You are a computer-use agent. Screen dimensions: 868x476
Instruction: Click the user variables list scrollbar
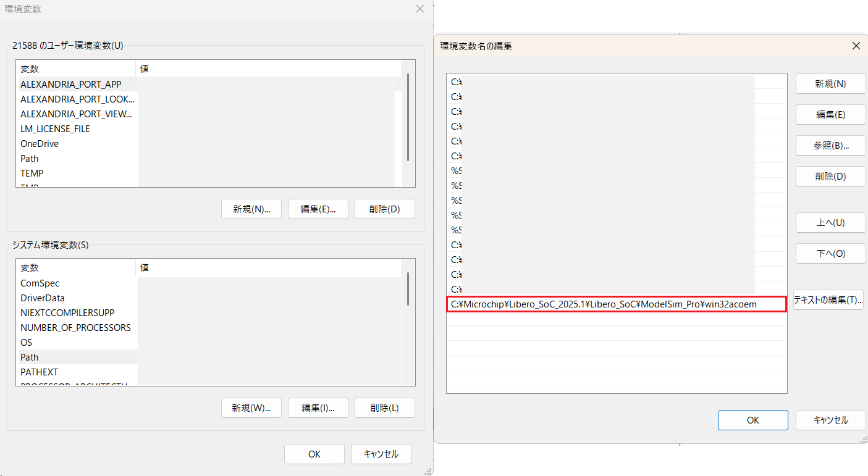[408, 117]
